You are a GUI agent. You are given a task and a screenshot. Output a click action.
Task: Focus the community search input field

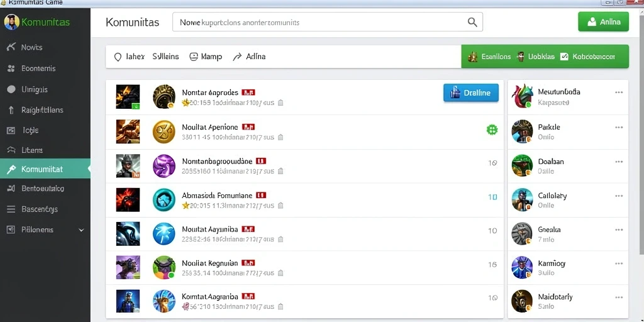(327, 22)
